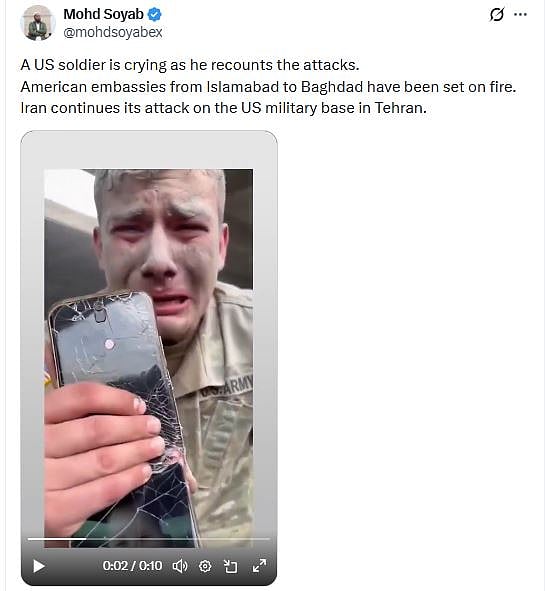Visit the Mohd Soyab display name link

[103, 14]
